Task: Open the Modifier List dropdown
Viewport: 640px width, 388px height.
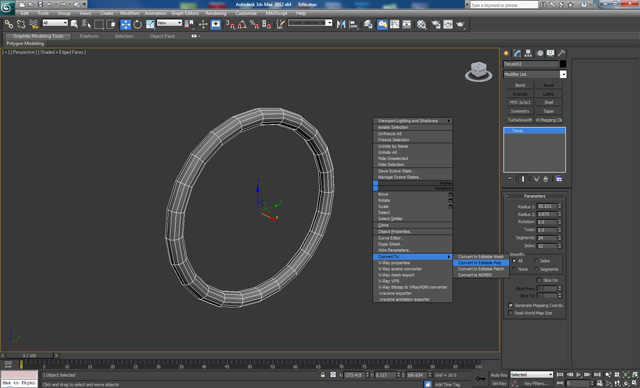Action: point(563,74)
